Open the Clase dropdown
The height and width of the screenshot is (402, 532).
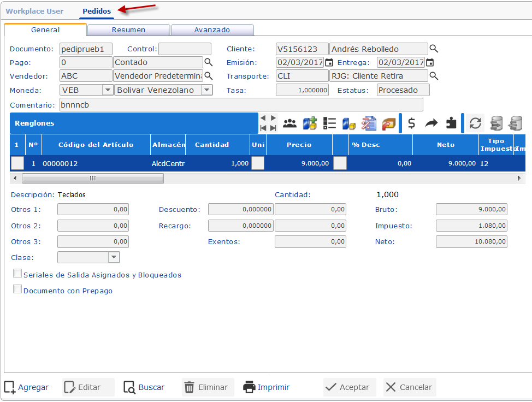coord(114,257)
